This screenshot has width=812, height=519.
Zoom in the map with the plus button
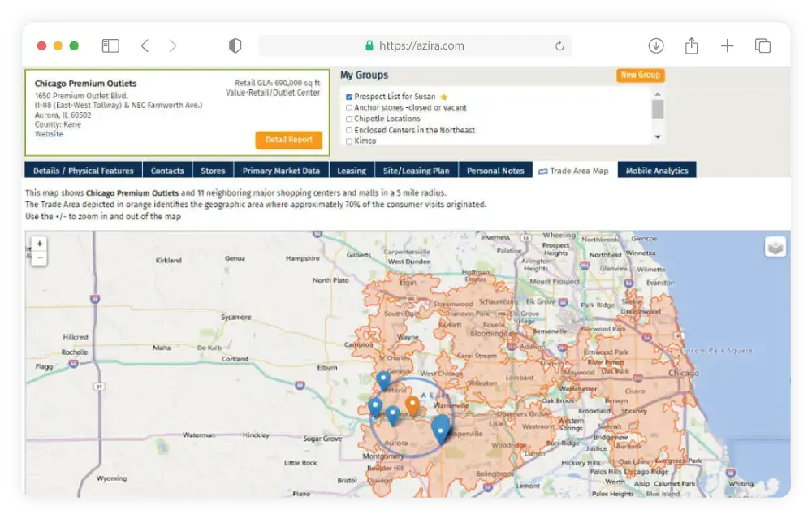[39, 244]
